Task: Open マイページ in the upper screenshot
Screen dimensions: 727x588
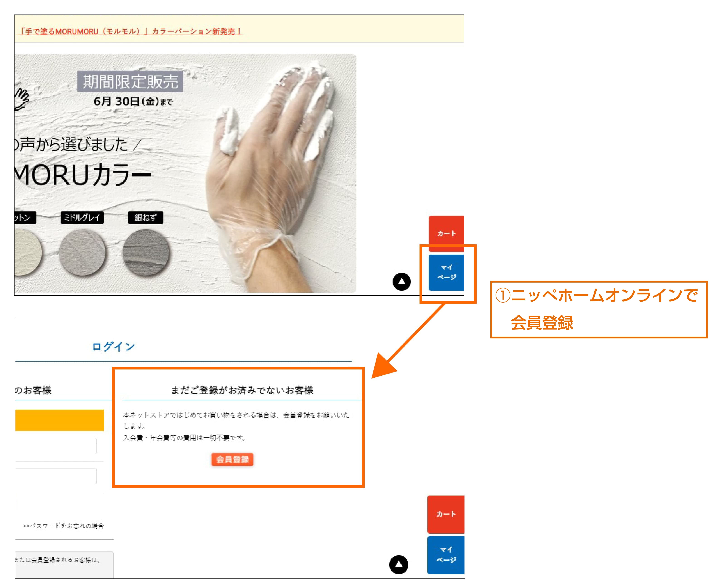Action: (446, 272)
